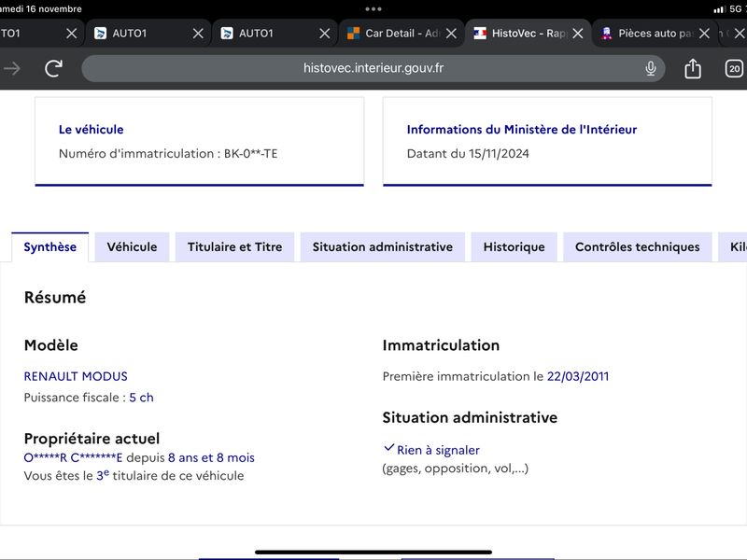The width and height of the screenshot is (747, 560).
Task: Close the Pièces auto browser tab
Action: point(704,34)
